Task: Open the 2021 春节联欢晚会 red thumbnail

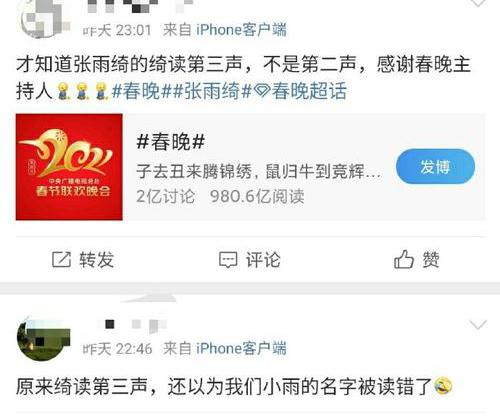Action: click(69, 167)
